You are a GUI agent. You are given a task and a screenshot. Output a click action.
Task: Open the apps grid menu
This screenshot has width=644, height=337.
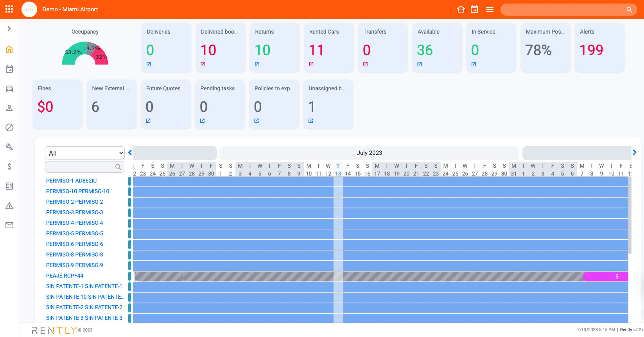(x=9, y=9)
